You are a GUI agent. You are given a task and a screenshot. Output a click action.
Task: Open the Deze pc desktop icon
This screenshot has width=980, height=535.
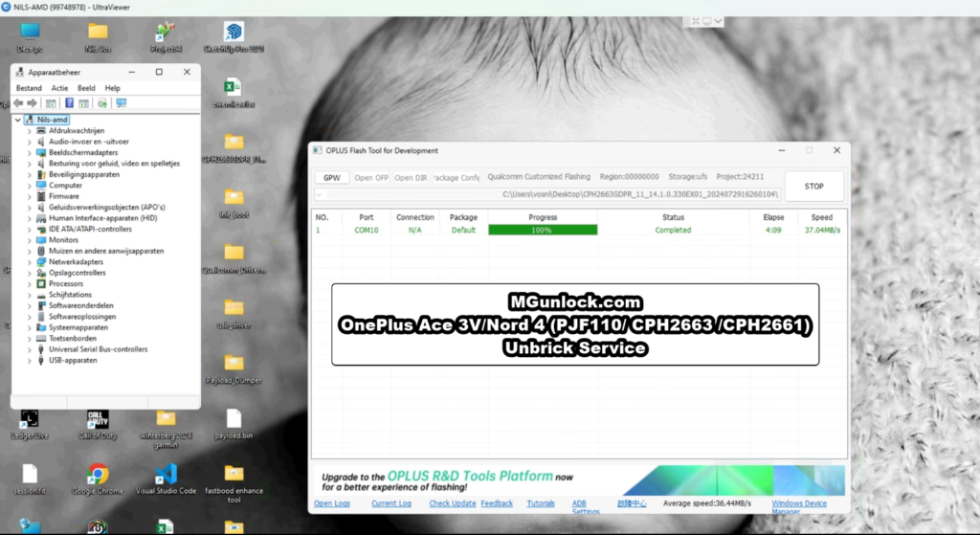pos(30,37)
